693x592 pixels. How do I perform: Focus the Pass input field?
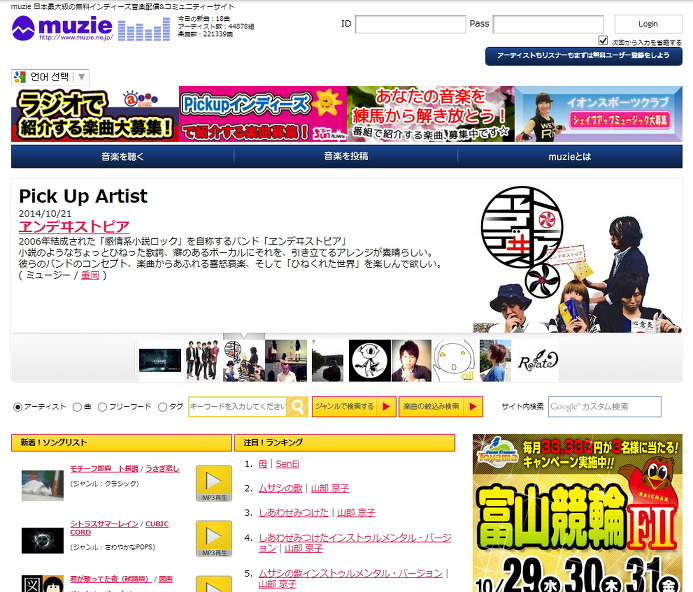pyautogui.click(x=548, y=24)
